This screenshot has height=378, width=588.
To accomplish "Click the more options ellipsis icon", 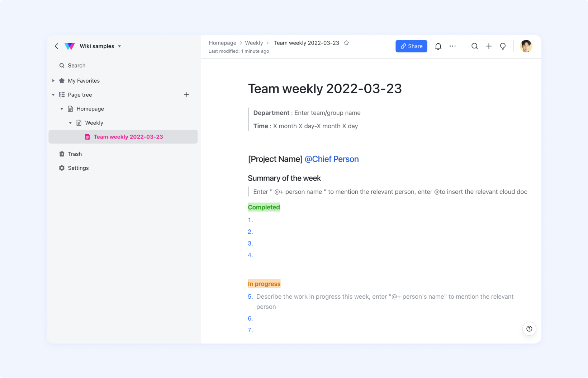I will [x=452, y=46].
